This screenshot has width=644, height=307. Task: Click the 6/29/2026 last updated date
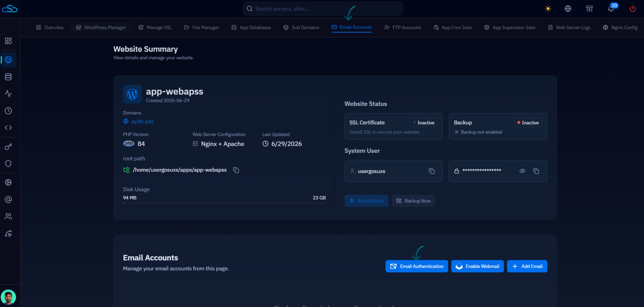click(287, 144)
